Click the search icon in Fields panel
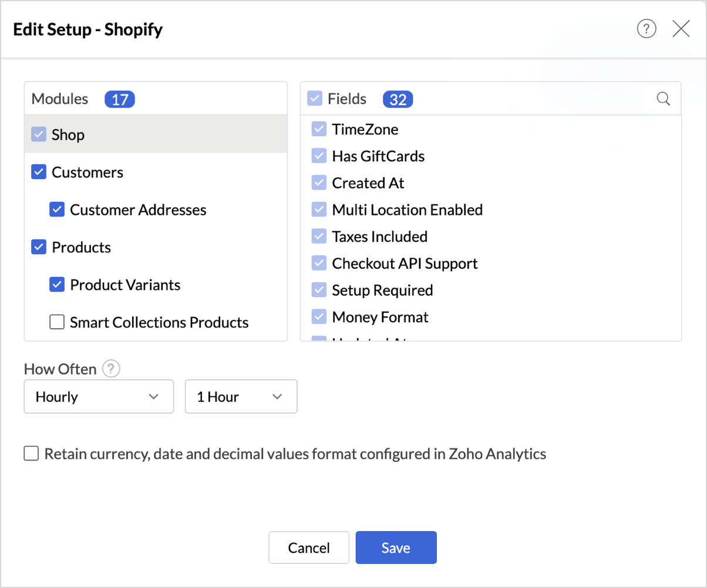 (x=663, y=99)
